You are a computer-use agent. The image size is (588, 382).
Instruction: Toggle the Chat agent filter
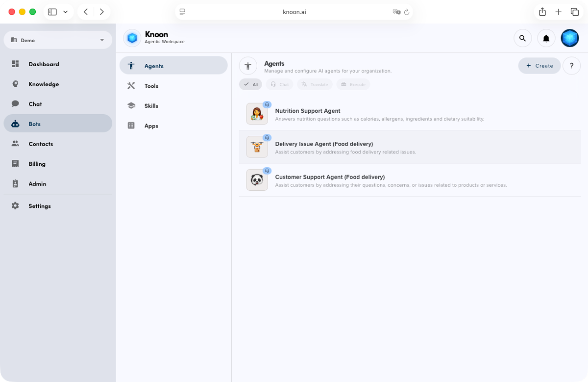coord(279,84)
